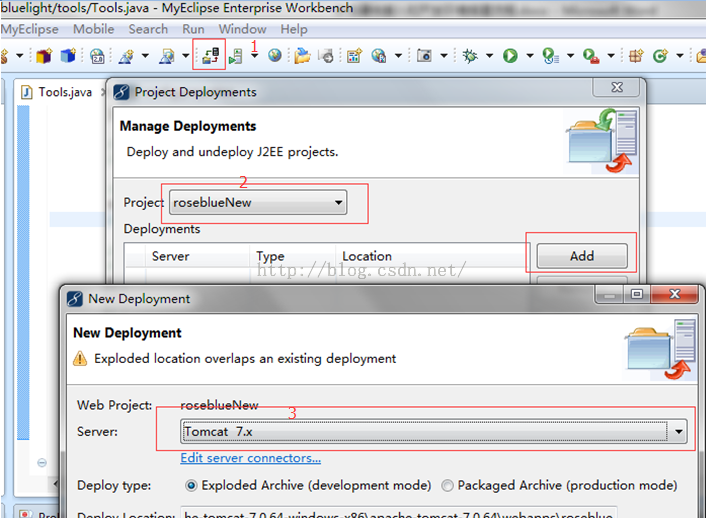Image resolution: width=706 pixels, height=518 pixels.
Task: Expand dropdown arrow beside green Run icon
Action: 530,56
